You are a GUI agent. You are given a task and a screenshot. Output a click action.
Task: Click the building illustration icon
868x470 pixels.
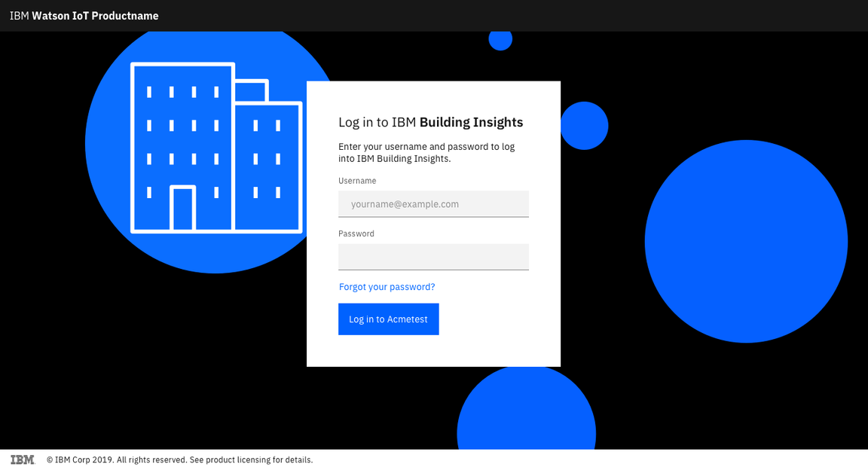pos(215,147)
